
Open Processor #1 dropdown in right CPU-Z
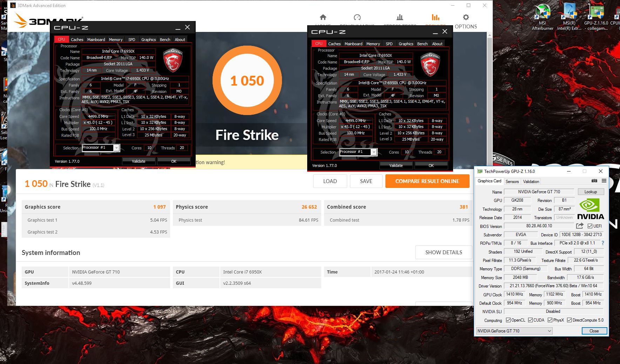[x=358, y=152]
